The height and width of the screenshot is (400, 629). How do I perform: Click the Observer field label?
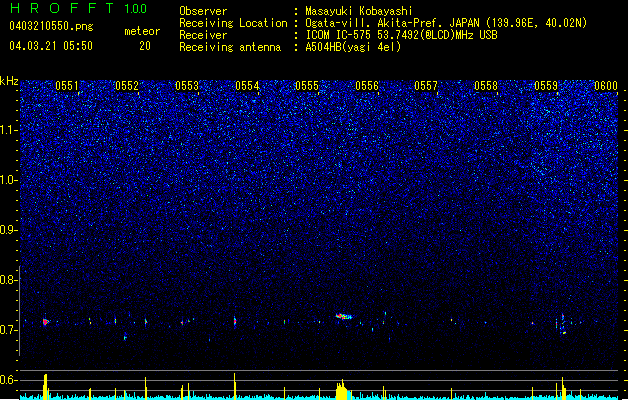tap(203, 11)
